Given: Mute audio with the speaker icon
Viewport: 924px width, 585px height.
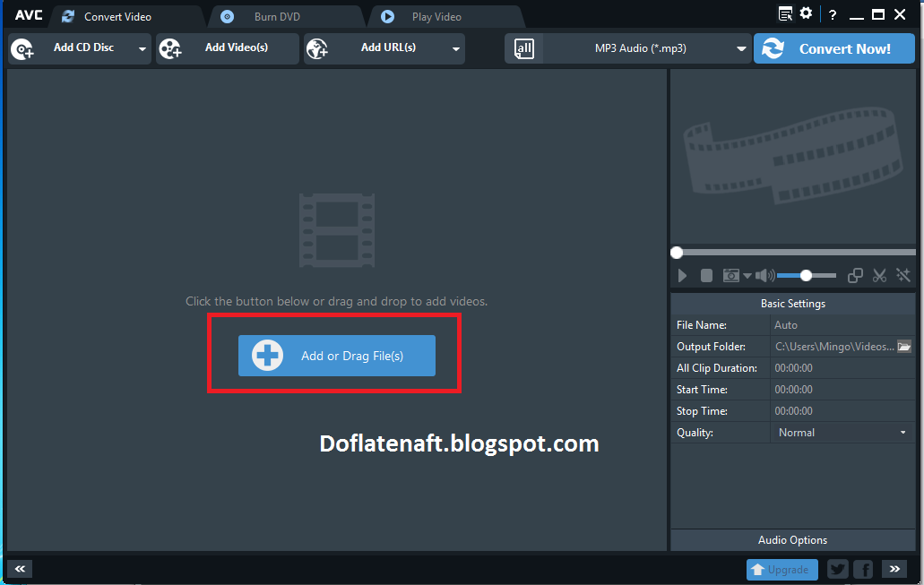Looking at the screenshot, I should pyautogui.click(x=764, y=276).
